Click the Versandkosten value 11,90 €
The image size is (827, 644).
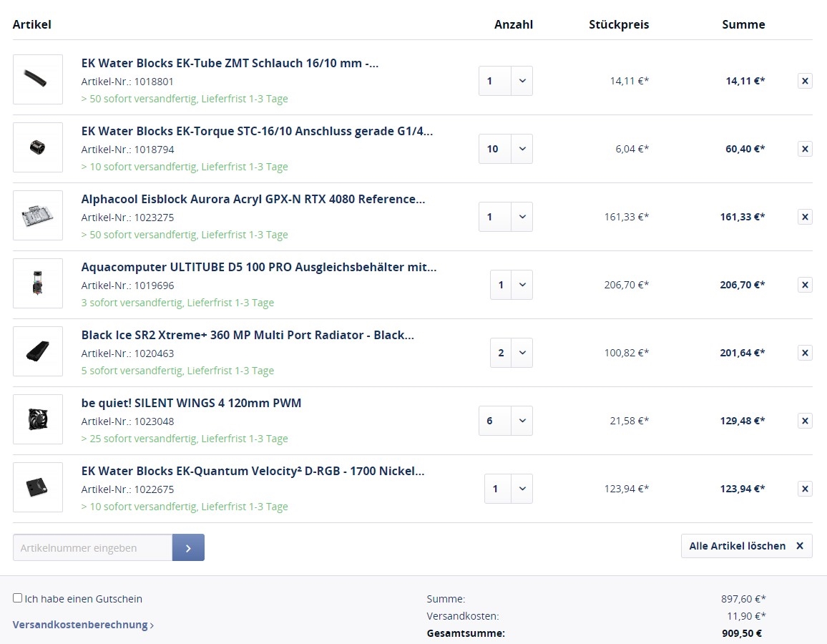pyautogui.click(x=746, y=616)
